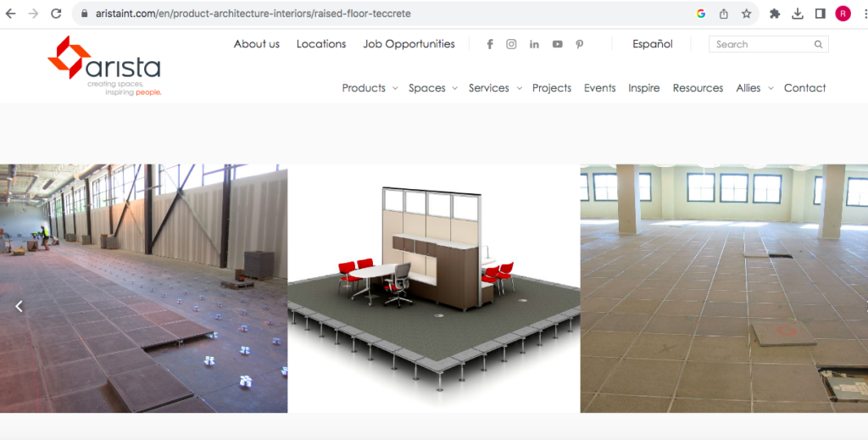The height and width of the screenshot is (440, 868).
Task: Click the Arista logo
Action: coord(103,66)
